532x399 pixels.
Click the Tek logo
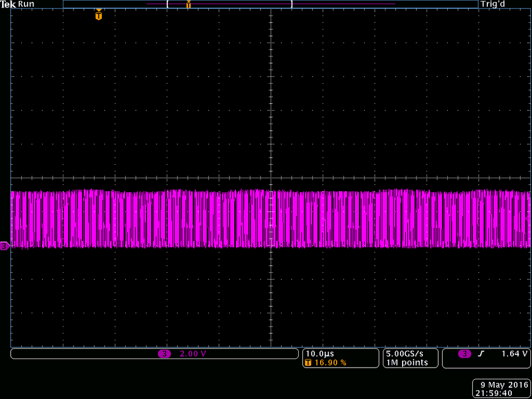tap(8, 4)
